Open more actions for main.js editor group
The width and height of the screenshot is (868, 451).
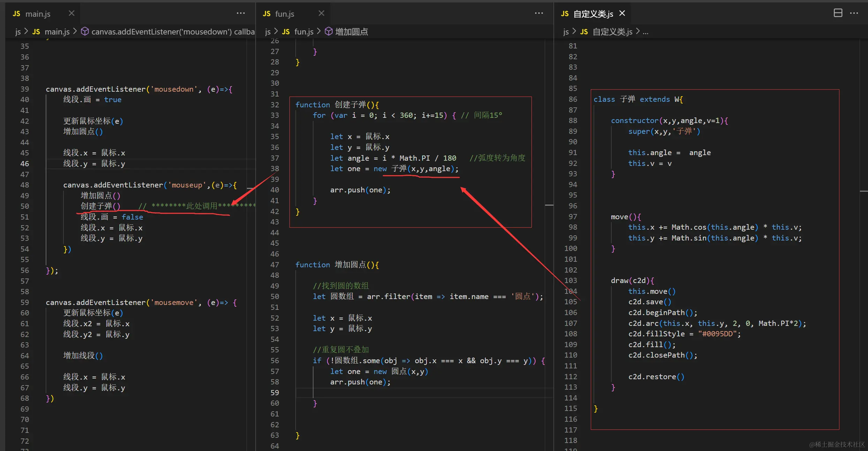[241, 13]
